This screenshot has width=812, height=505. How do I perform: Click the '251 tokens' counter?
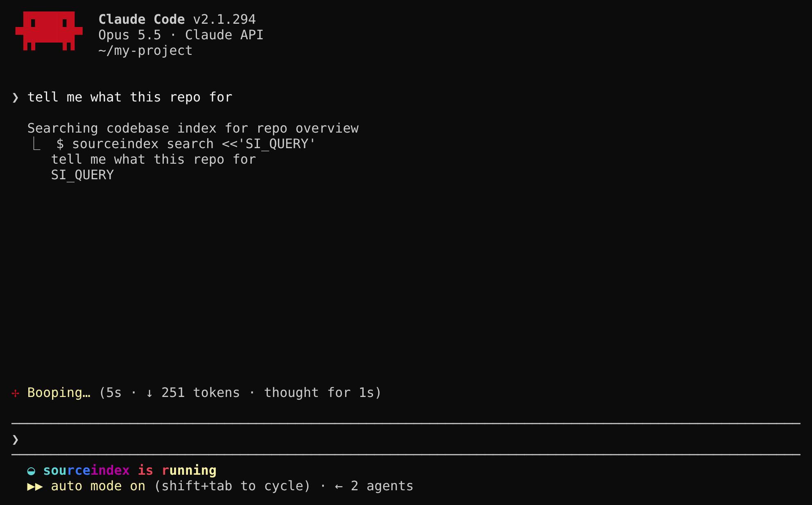coord(200,392)
